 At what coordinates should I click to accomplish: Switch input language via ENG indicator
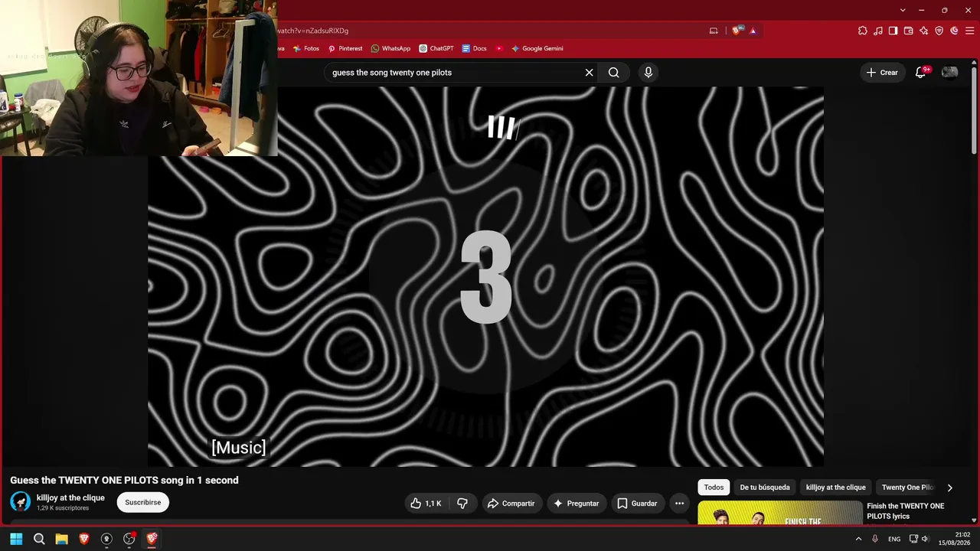894,539
